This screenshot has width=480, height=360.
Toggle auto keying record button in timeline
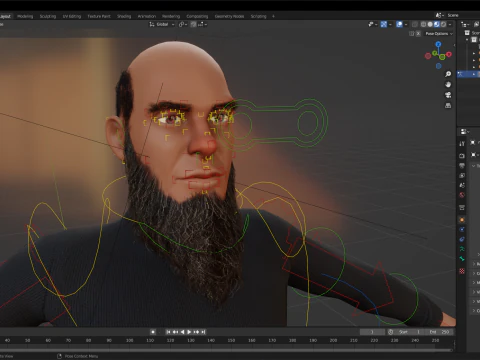click(153, 332)
